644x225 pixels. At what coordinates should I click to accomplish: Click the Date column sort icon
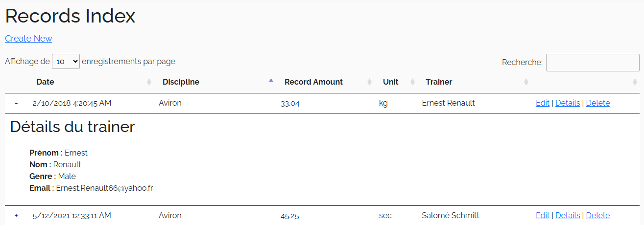[x=149, y=82]
